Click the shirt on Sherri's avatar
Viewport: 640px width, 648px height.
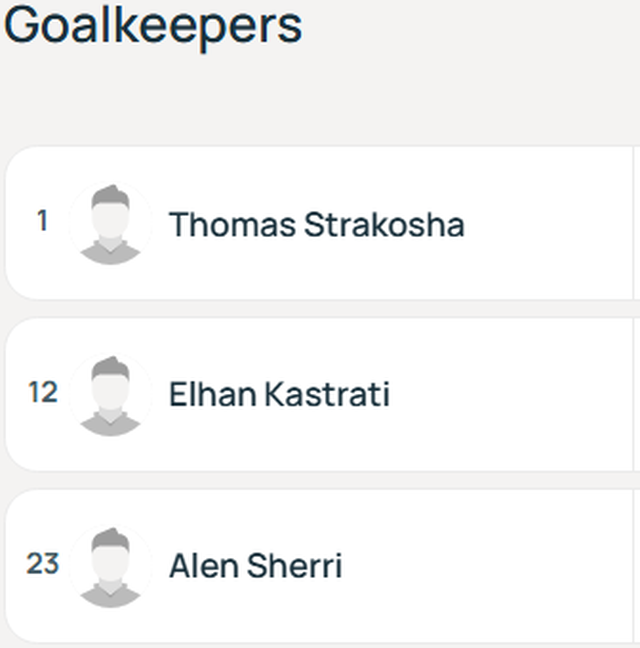pos(110,594)
